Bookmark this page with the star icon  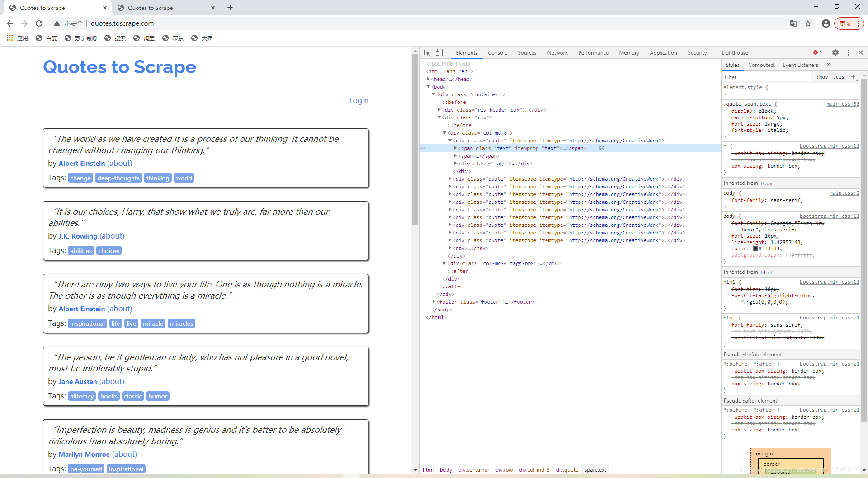coord(808,23)
